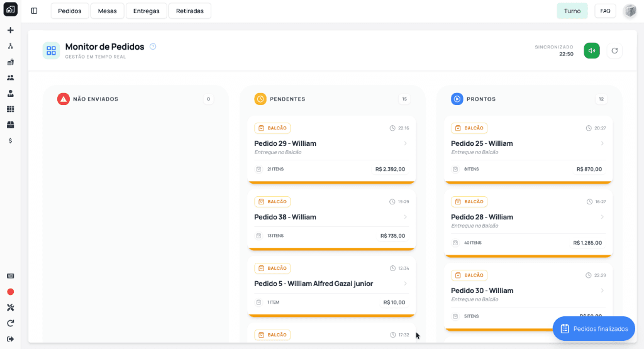Open Pedidos finalizados floating button
644x349 pixels.
pos(594,328)
